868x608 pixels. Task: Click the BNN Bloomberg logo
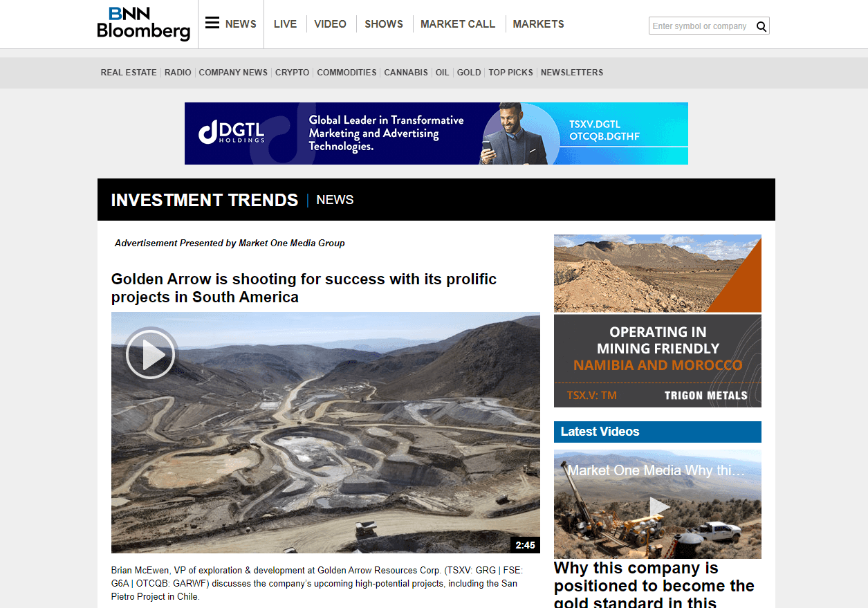click(143, 24)
